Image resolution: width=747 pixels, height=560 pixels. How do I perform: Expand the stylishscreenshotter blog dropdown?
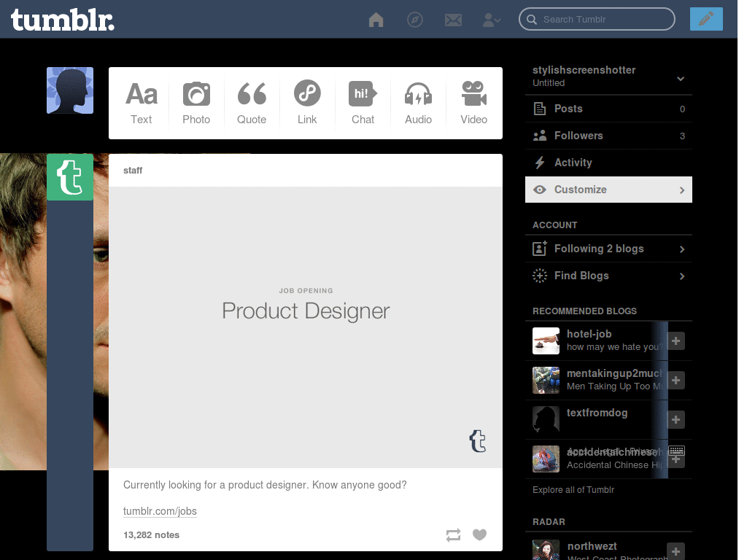coord(680,78)
